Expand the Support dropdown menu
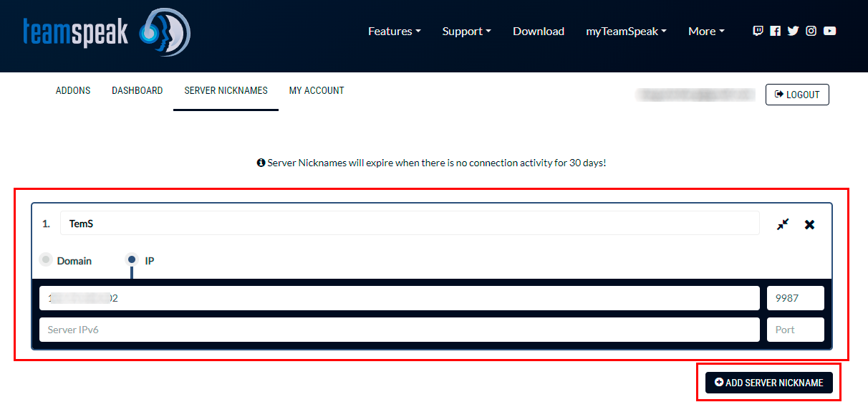The height and width of the screenshot is (402, 868). click(x=466, y=32)
